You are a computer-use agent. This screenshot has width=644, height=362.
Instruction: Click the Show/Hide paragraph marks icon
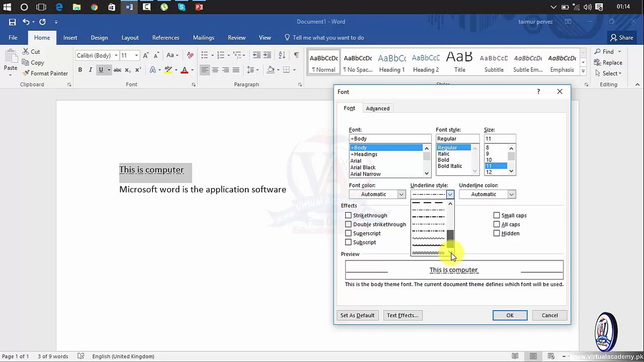(x=296, y=55)
